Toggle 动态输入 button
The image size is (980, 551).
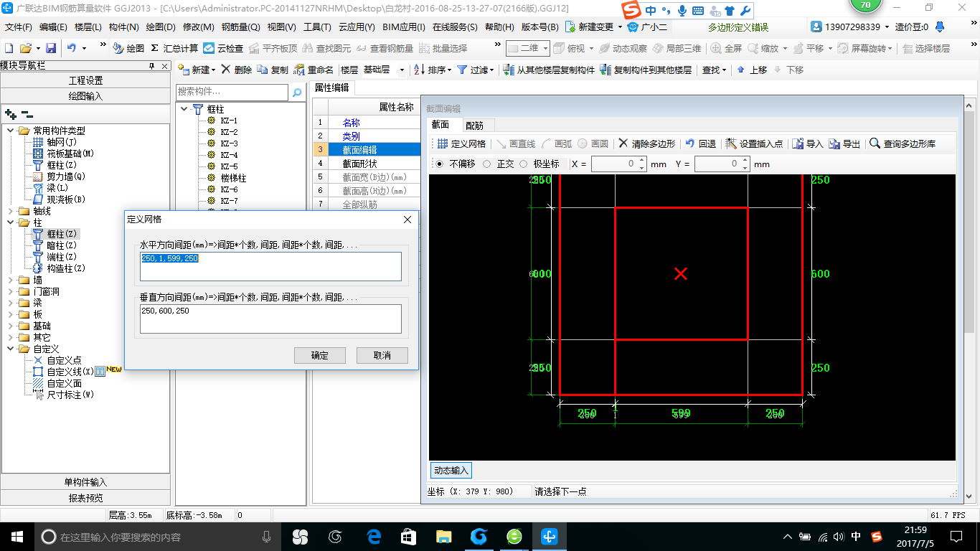(x=451, y=471)
